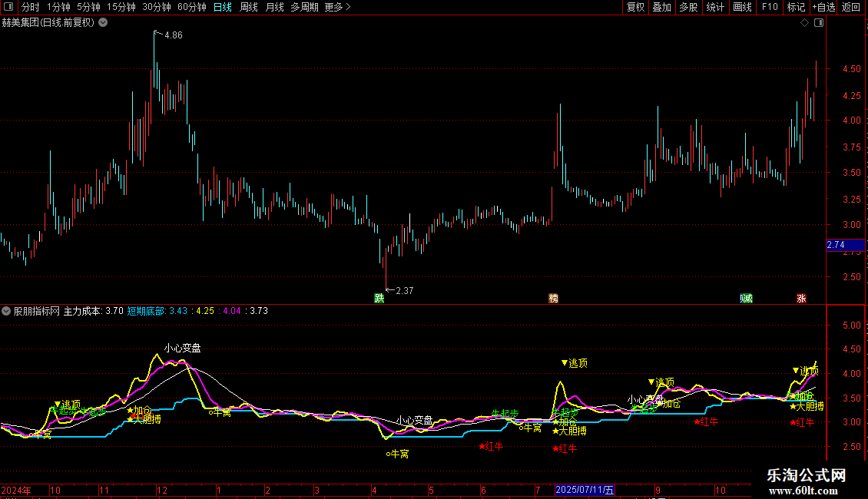
Task: Click the 5.00 indicator axis label
Action: [x=851, y=326]
